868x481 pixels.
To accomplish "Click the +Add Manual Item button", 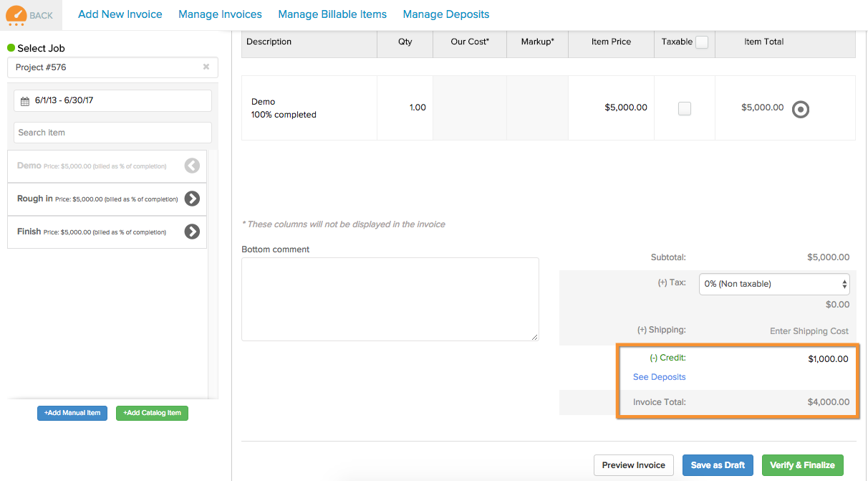I will pyautogui.click(x=72, y=413).
